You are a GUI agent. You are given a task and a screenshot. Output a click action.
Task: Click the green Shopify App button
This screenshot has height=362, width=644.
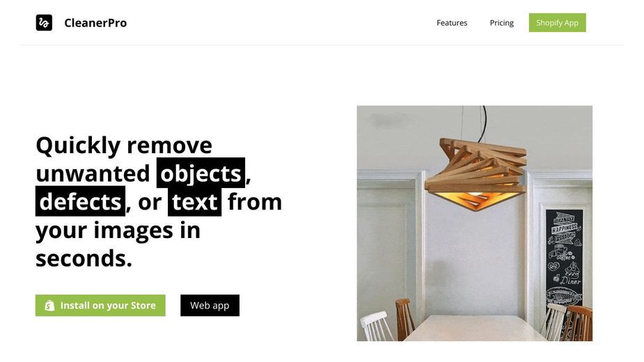pos(558,22)
